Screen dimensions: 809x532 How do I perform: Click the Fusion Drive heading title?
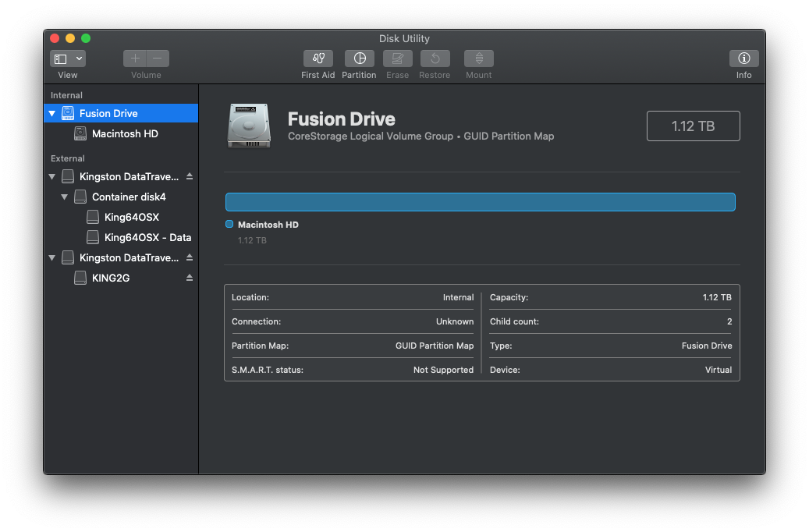click(342, 119)
